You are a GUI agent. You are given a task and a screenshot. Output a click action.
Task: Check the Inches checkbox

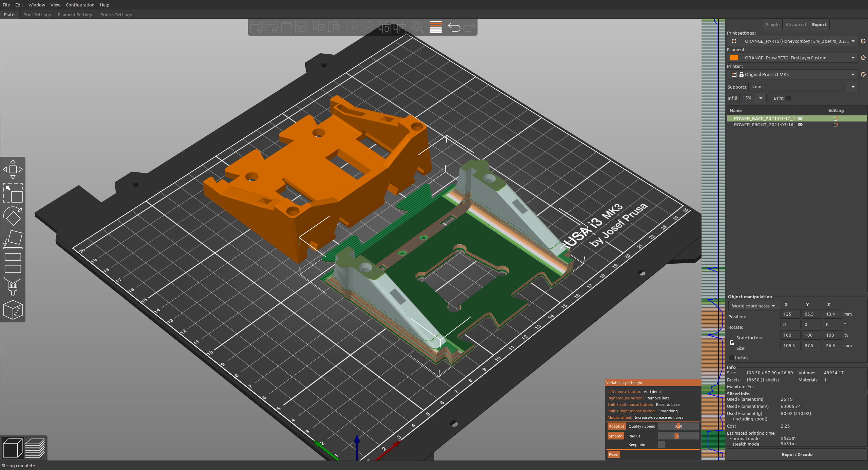(x=732, y=358)
